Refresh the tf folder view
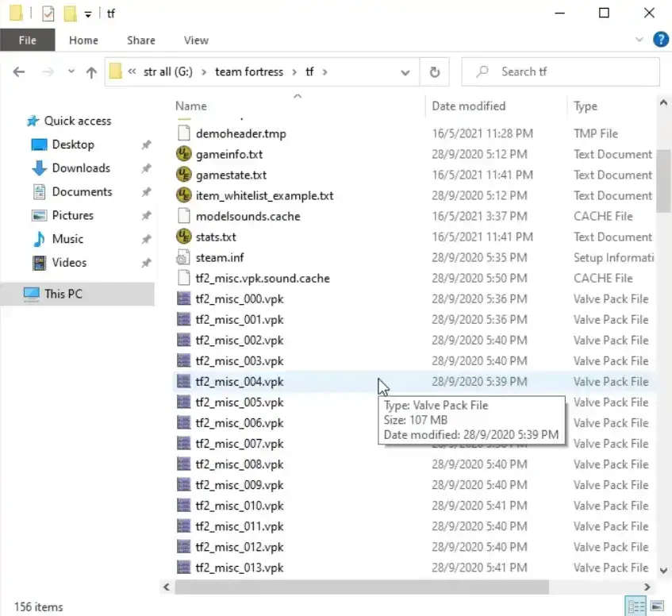Image resolution: width=672 pixels, height=616 pixels. tap(434, 71)
